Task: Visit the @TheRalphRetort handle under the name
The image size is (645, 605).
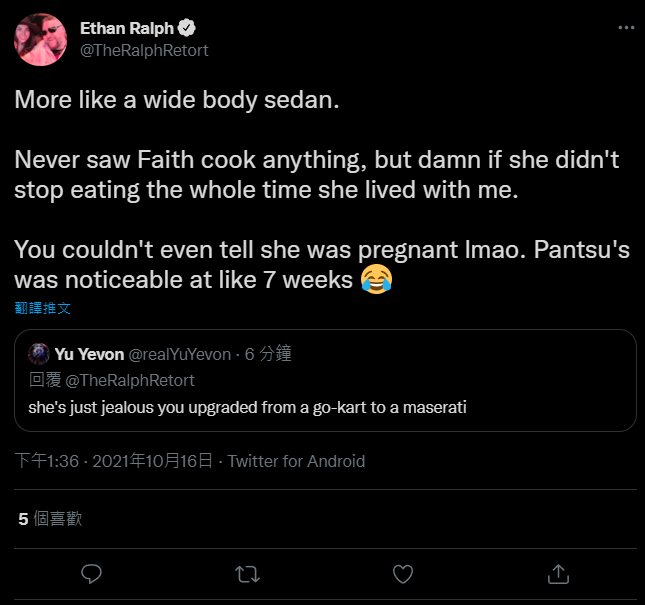Action: pos(144,51)
